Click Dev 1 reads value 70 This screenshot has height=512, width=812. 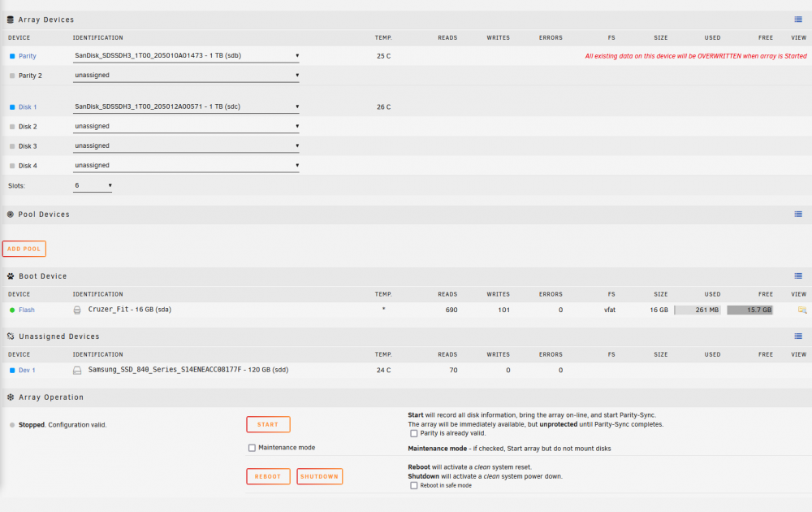453,370
